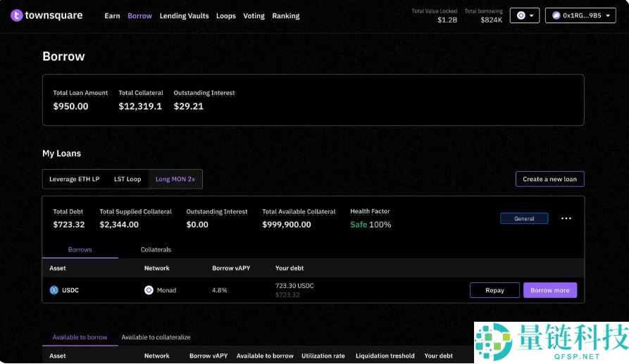Open the Voting page

[x=254, y=15]
